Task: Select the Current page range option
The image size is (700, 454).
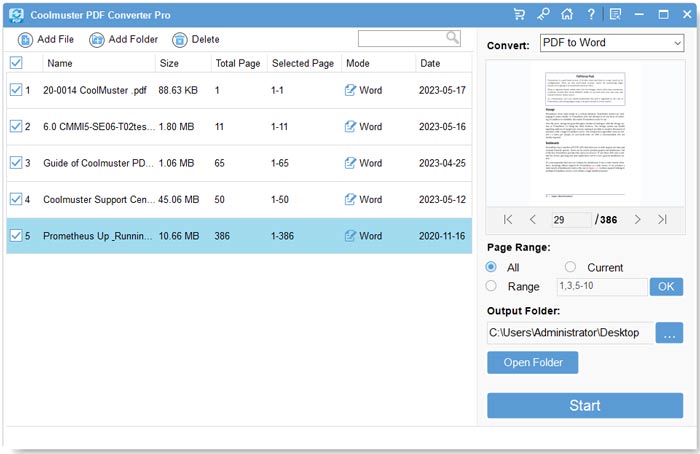Action: 570,267
